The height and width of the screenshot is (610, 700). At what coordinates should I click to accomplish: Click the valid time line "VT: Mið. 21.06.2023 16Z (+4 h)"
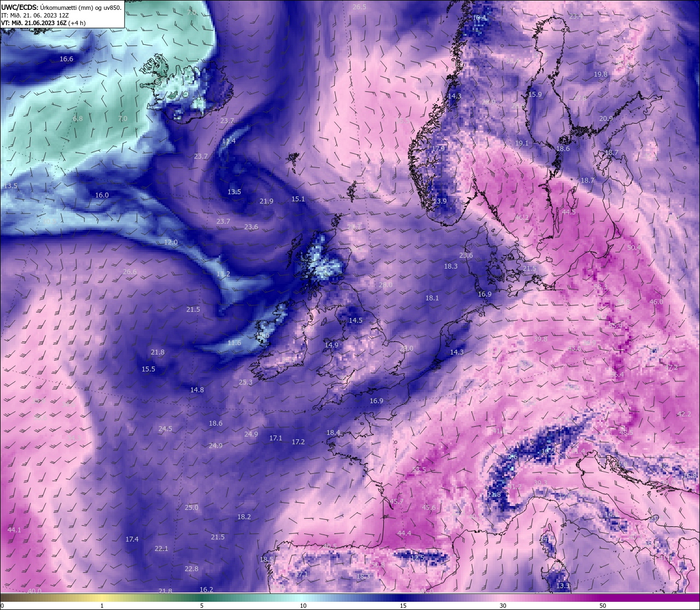tap(43, 23)
